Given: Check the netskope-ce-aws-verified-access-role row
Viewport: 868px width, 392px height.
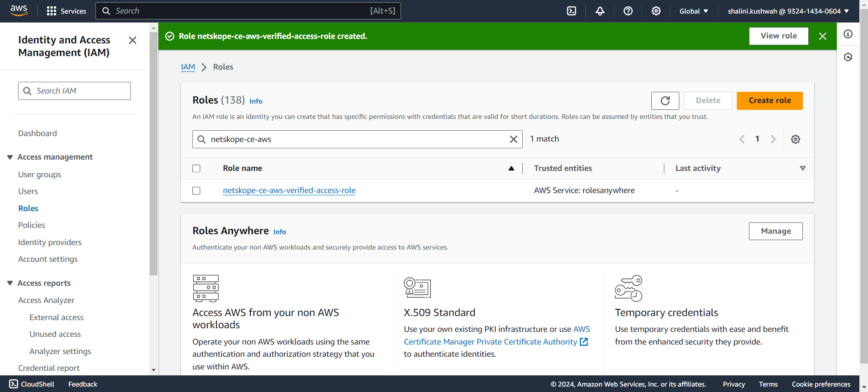Looking at the screenshot, I should tap(196, 190).
